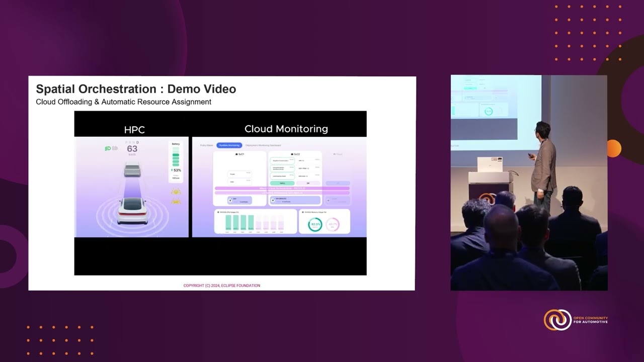Click the Eclipse Foundation copyright line
The image size is (644, 362).
222,286
